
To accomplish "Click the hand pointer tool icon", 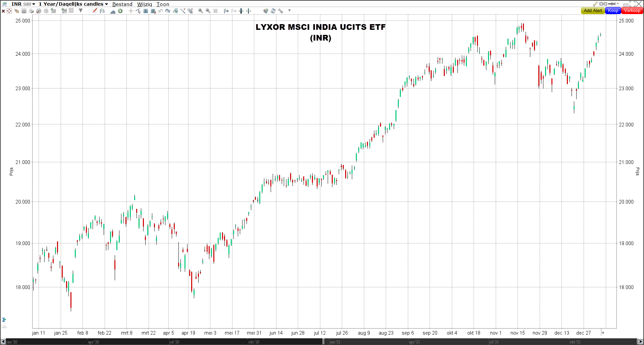I will (16, 11).
